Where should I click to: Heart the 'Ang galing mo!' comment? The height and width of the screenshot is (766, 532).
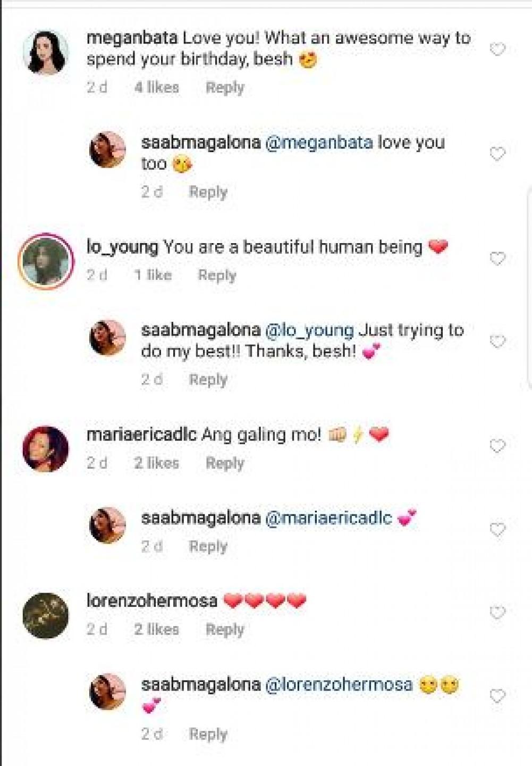497,446
